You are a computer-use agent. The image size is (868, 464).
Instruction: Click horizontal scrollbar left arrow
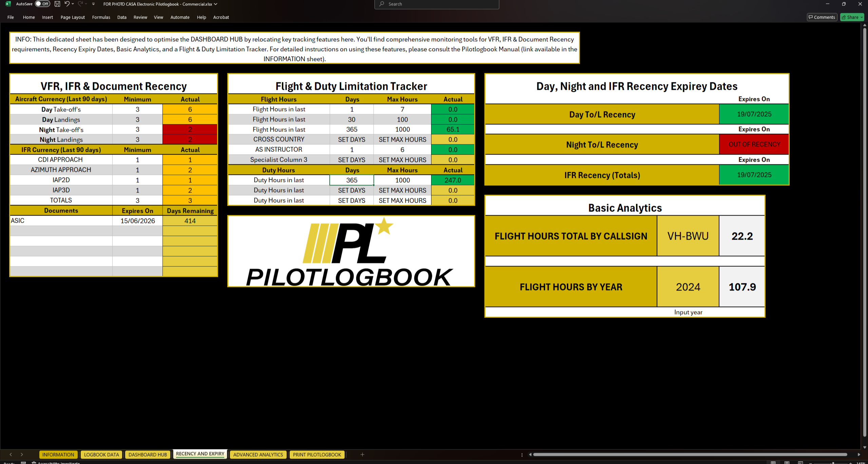(x=530, y=455)
